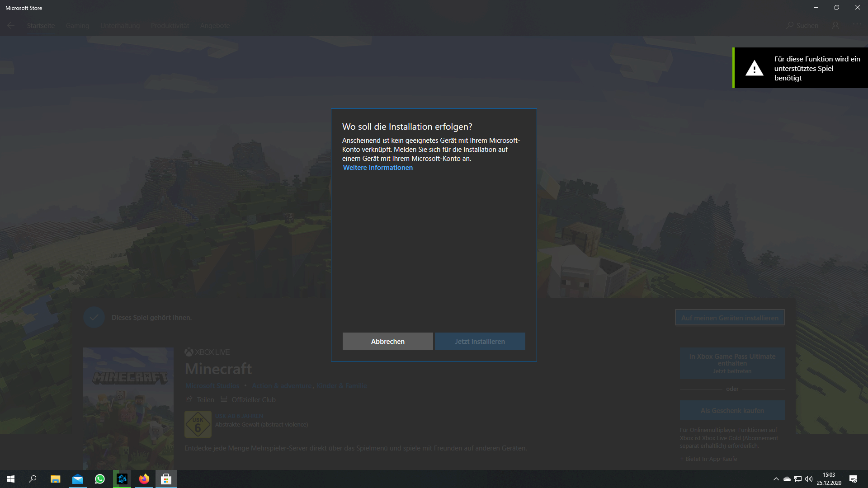Expand the hidden system tray icons

[x=776, y=479]
